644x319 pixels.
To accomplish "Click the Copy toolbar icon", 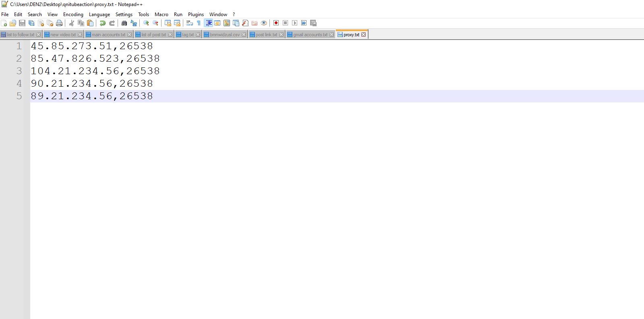I will pyautogui.click(x=81, y=23).
